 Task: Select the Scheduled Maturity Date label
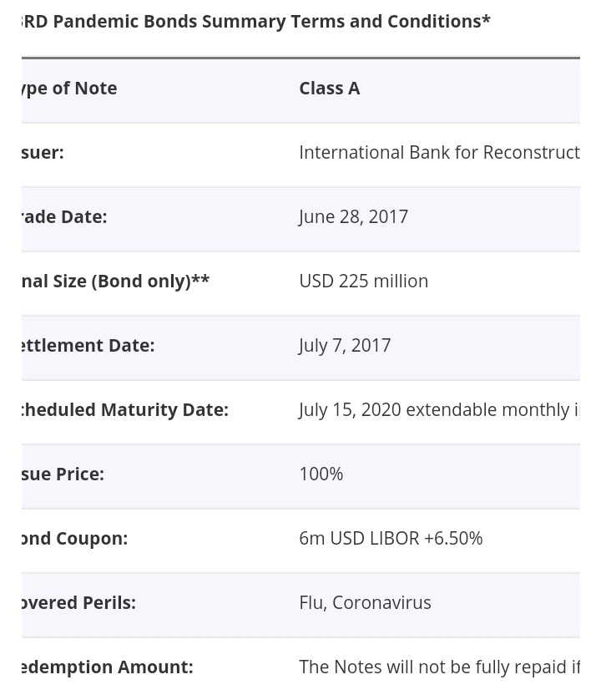click(125, 410)
